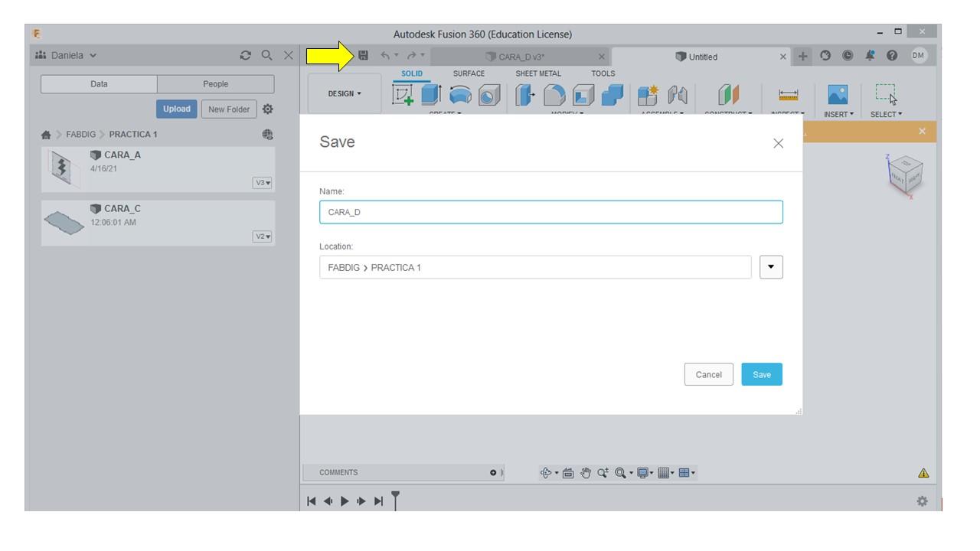Viewport: 980px width, 551px height.
Task: Add a comment with the plus icon
Action: (x=494, y=472)
